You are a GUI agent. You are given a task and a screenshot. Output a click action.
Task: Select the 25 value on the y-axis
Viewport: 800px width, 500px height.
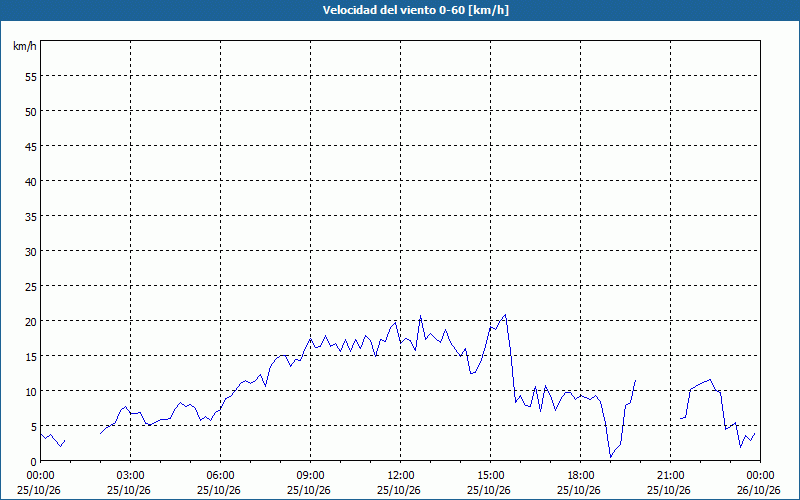tap(31, 286)
